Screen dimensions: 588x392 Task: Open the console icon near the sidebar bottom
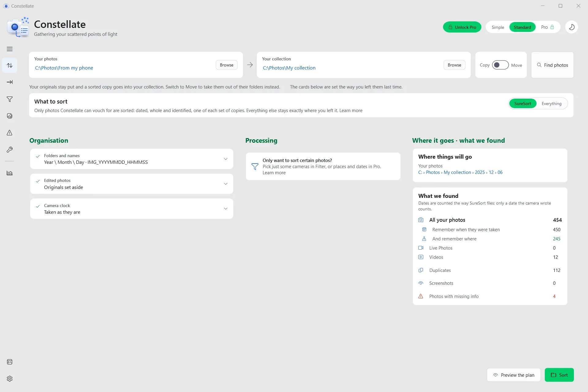[x=9, y=362]
